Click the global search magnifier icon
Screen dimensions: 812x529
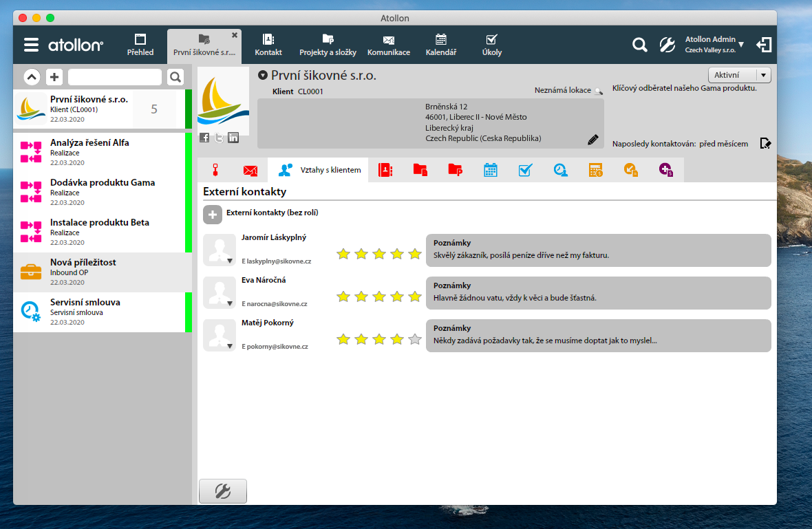tap(639, 45)
